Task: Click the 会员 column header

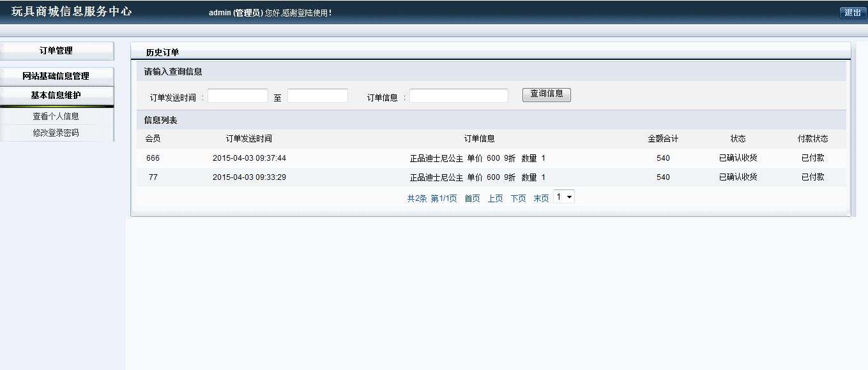Action: pyautogui.click(x=153, y=138)
